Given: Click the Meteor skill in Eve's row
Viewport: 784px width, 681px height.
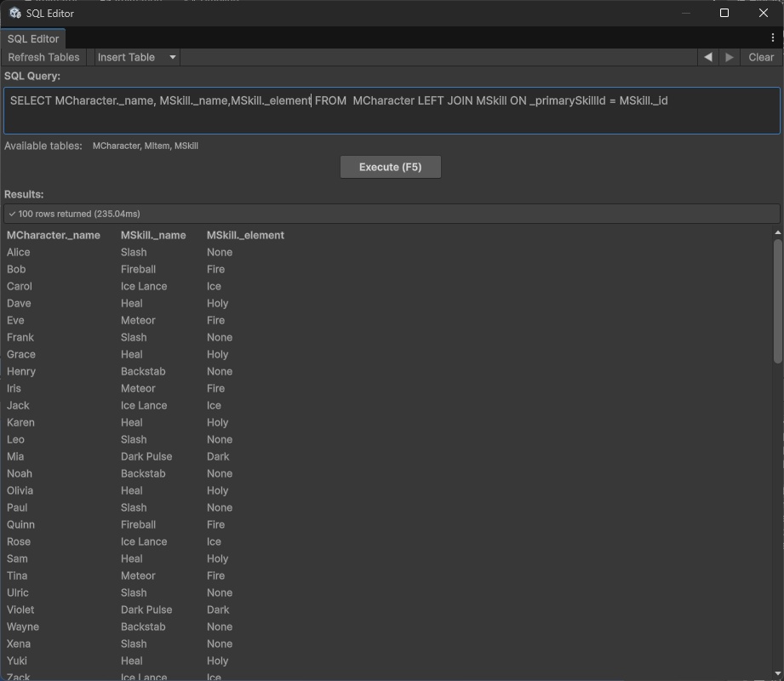Looking at the screenshot, I should pyautogui.click(x=138, y=320).
